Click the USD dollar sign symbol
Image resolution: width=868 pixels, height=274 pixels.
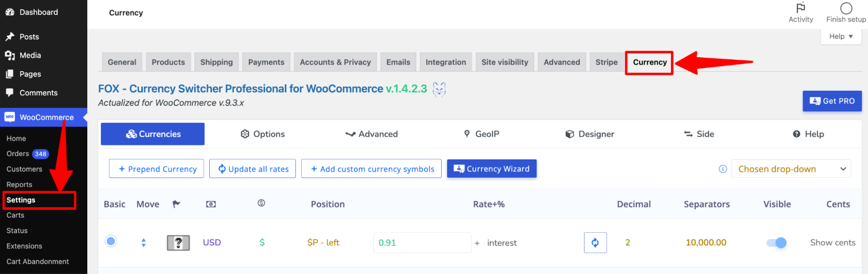262,242
